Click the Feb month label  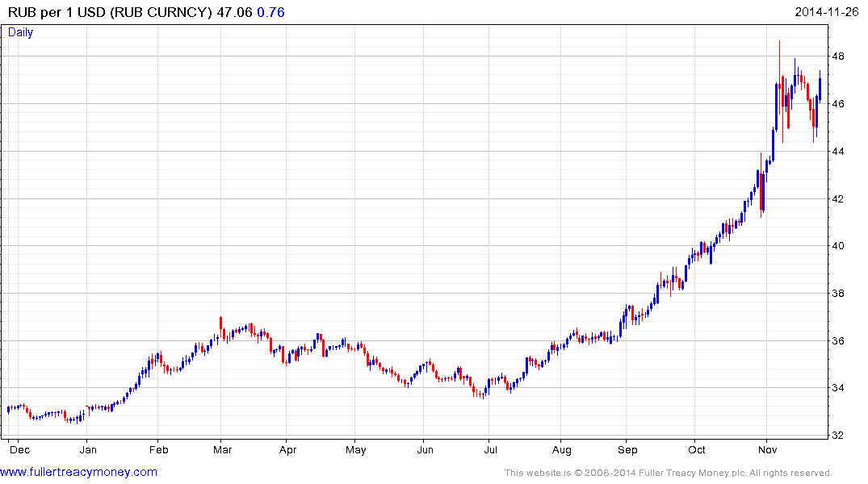pyautogui.click(x=159, y=449)
